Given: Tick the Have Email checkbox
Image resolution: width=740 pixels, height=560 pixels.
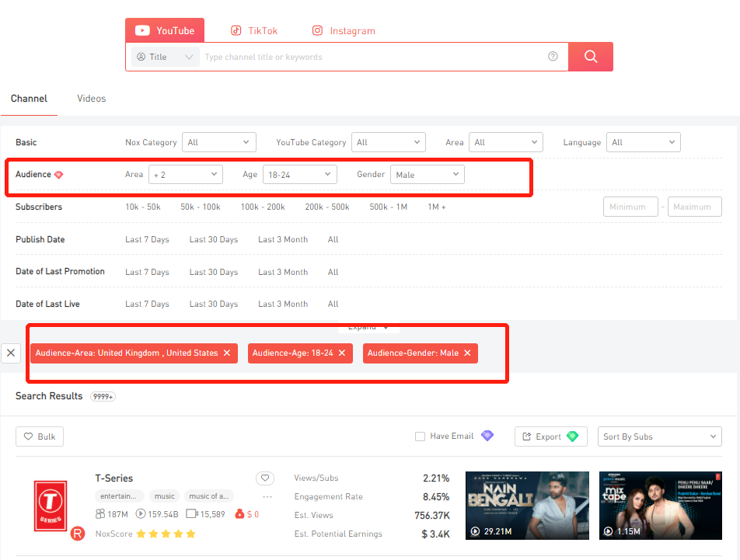Looking at the screenshot, I should point(421,437).
